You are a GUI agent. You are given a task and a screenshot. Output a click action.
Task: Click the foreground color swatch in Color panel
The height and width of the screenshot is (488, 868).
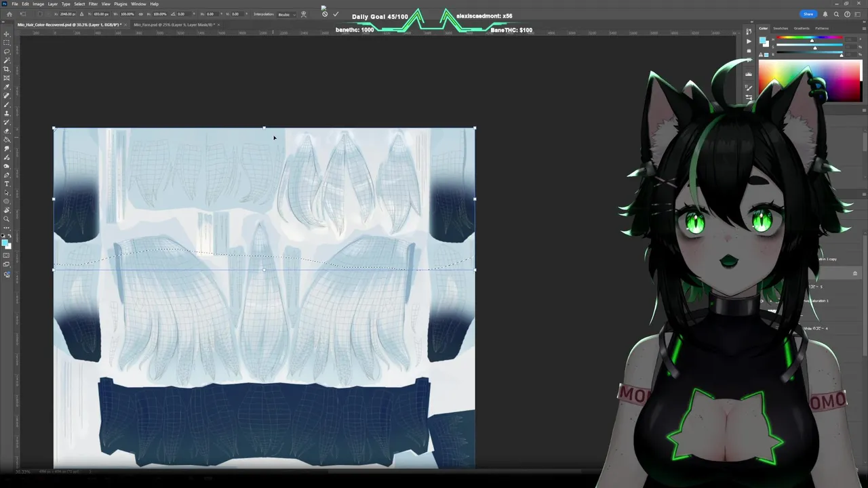(763, 40)
